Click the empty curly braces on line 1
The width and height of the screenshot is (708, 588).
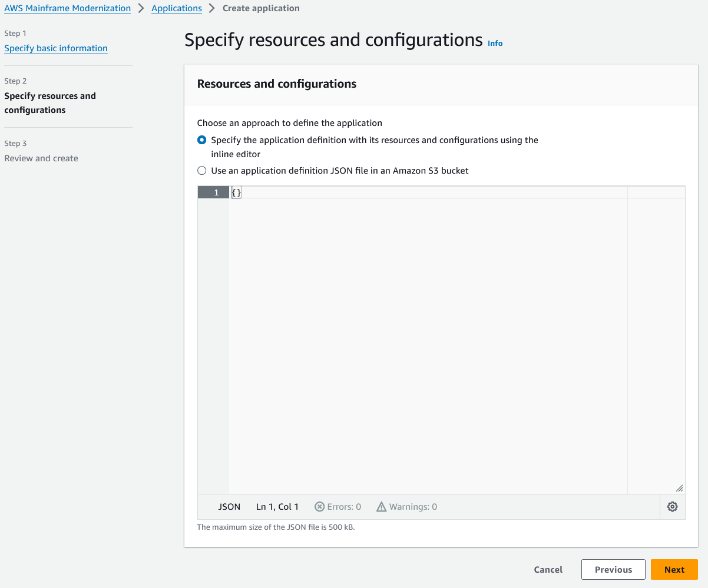point(236,192)
